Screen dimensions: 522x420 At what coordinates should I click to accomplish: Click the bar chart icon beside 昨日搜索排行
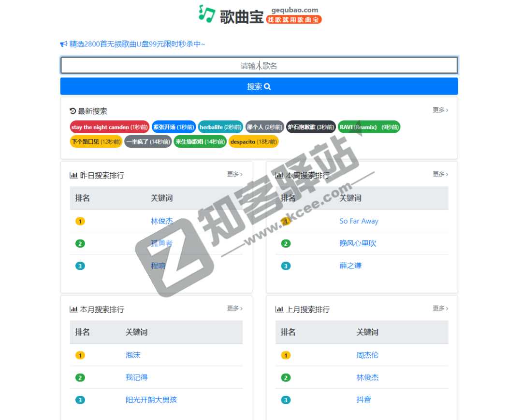point(73,176)
